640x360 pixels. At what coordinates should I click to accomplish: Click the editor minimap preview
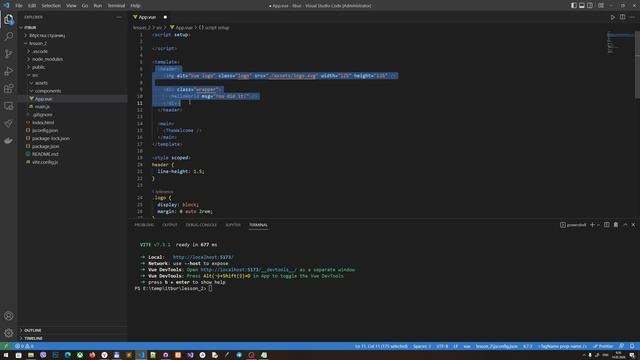620,43
